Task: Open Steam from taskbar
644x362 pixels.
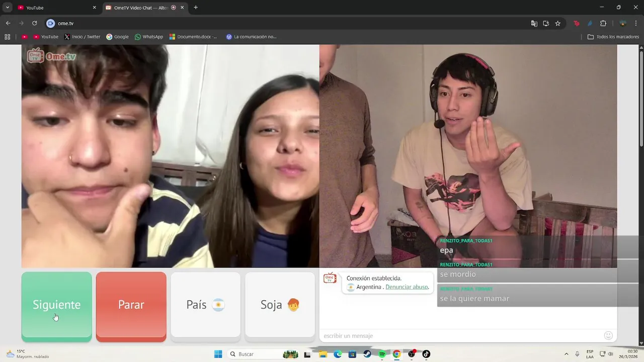Action: tap(367, 354)
